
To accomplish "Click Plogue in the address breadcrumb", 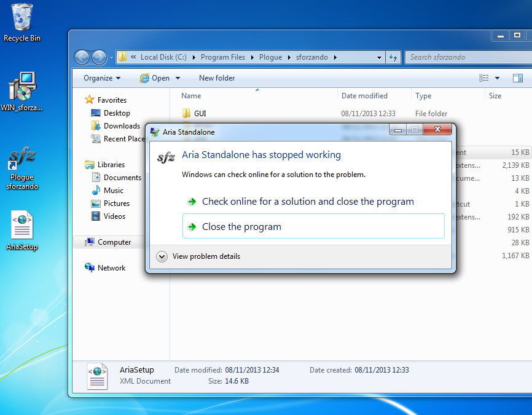I will pos(270,57).
